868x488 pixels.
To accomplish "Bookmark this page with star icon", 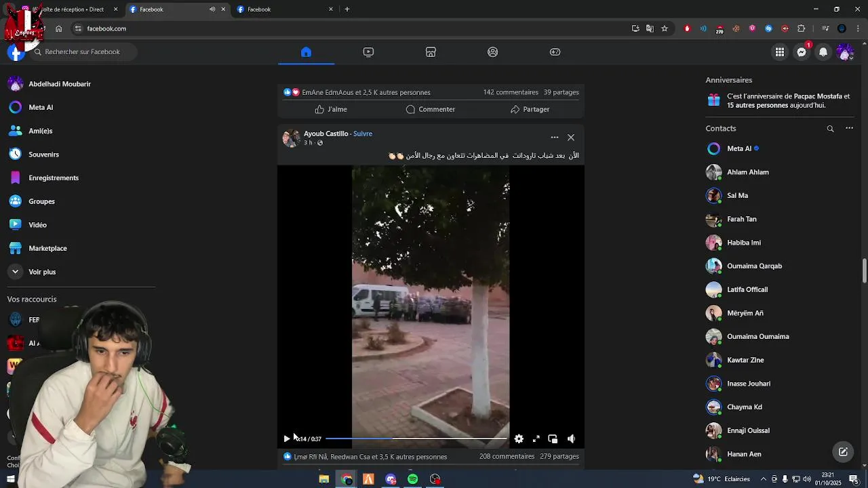I will pos(665,28).
